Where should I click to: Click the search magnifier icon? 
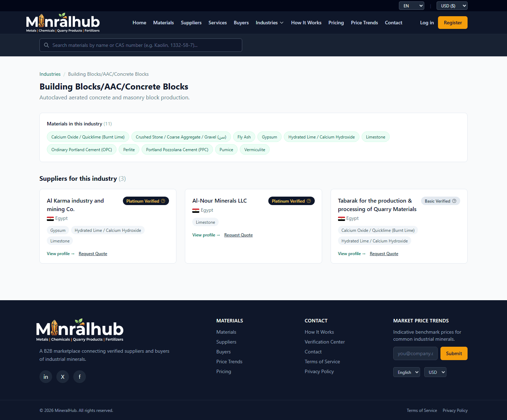click(46, 45)
